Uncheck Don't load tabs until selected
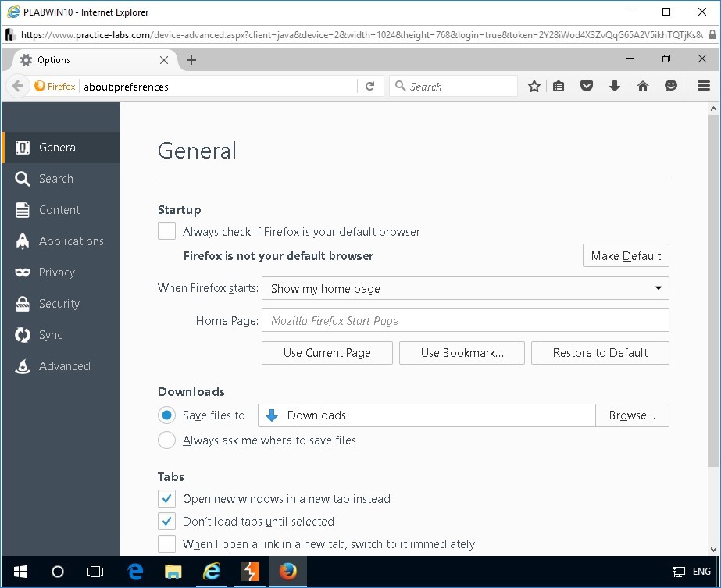This screenshot has height=588, width=721. 167,521
